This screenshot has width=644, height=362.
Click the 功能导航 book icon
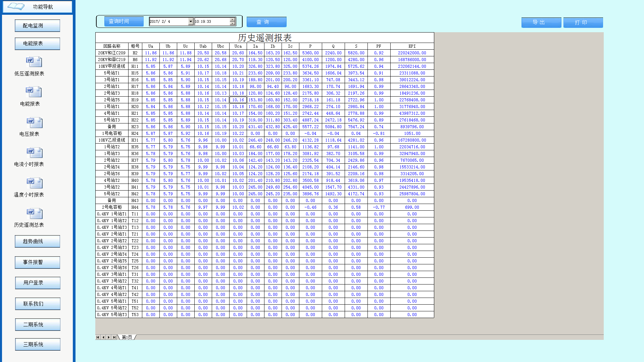pyautogui.click(x=16, y=6)
